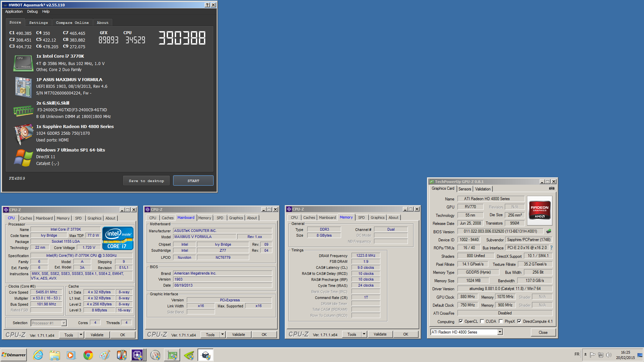Image resolution: width=644 pixels, height=362 pixels.
Task: Click the help question mark in Aquamark titlebar
Action: [x=207, y=5]
